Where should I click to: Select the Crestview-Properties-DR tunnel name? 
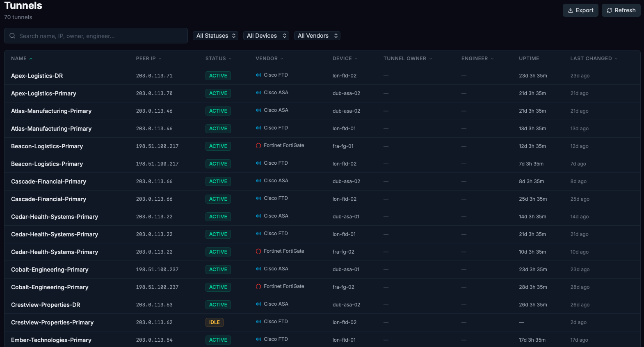(x=46, y=305)
